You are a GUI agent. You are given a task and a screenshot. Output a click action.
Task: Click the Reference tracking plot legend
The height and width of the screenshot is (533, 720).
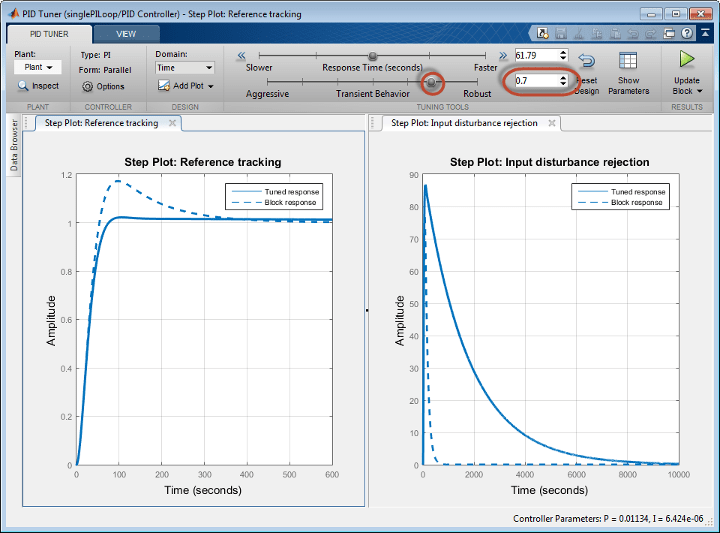pyautogui.click(x=274, y=196)
